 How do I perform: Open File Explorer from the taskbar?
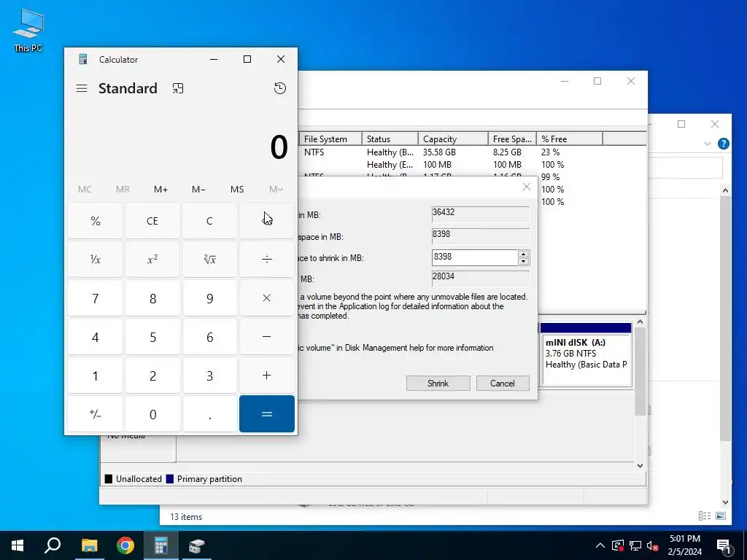(89, 545)
